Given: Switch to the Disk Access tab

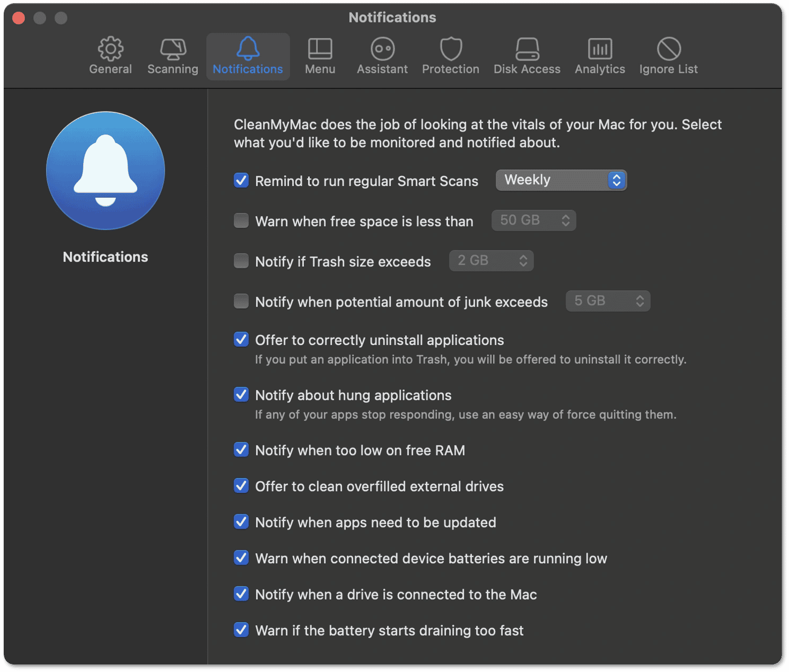Looking at the screenshot, I should pyautogui.click(x=527, y=56).
